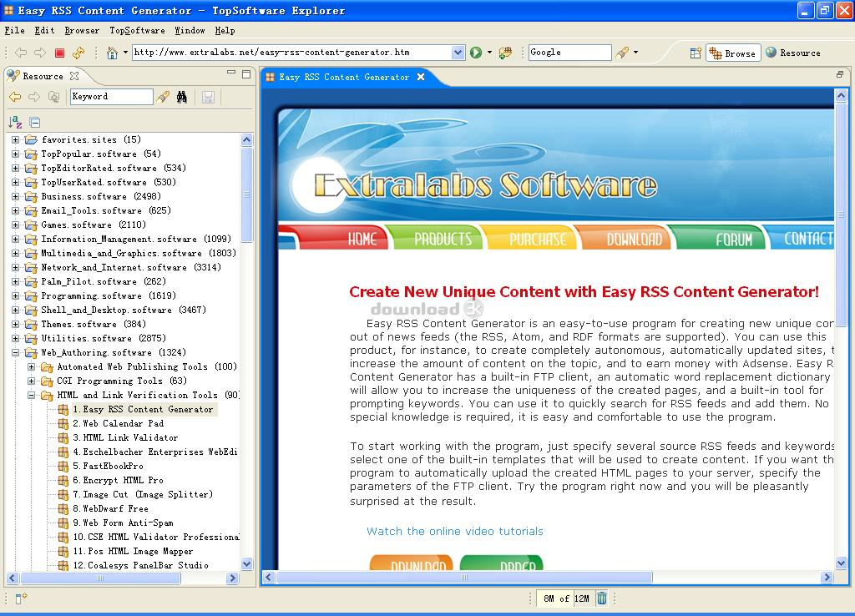Click the webpage horizontal scrollbar thumb

click(x=464, y=578)
